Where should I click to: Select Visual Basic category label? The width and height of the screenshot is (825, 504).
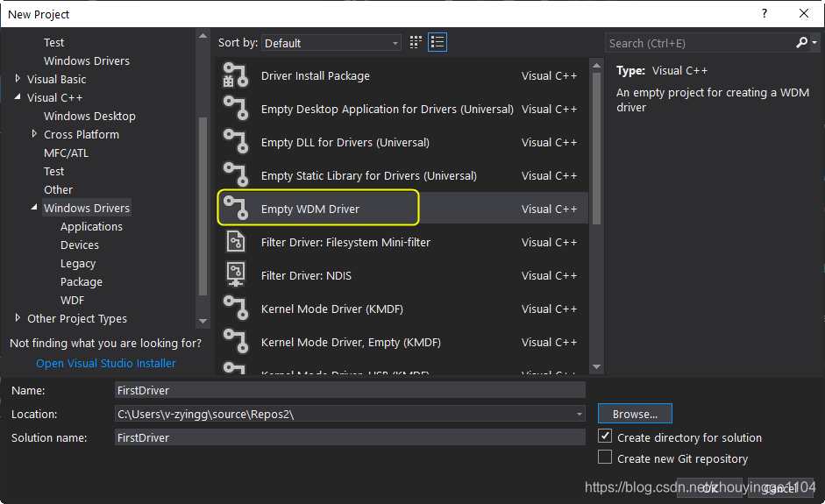(x=56, y=80)
